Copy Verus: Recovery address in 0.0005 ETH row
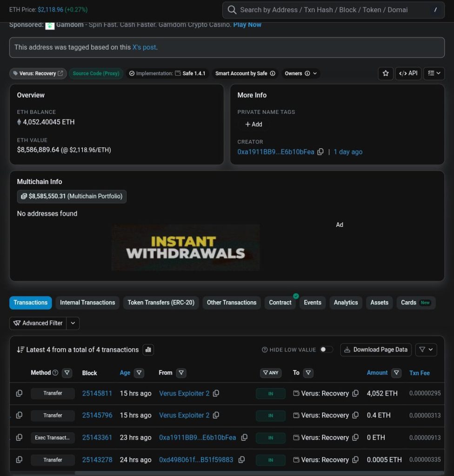Screen dimensions: 454x476 (355, 460)
